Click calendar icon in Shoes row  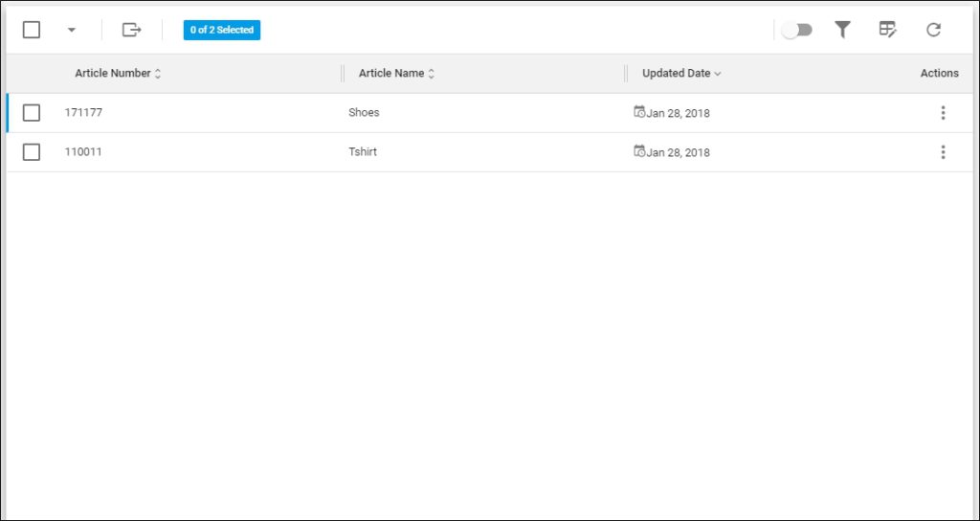tap(639, 112)
